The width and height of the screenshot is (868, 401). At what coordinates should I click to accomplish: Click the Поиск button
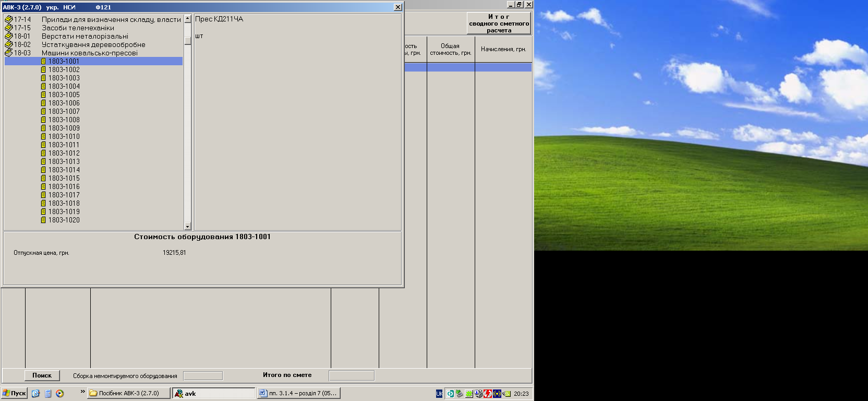[x=42, y=375]
